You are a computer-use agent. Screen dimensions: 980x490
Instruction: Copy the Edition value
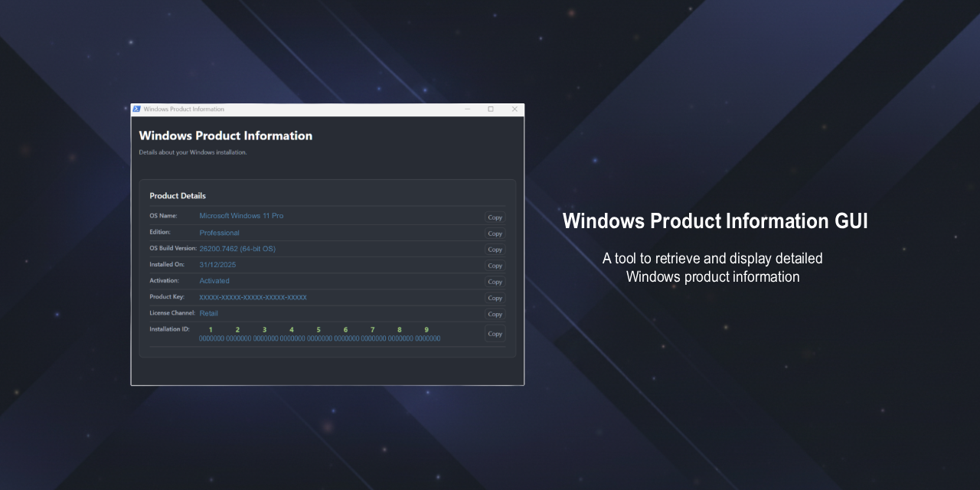(494, 234)
